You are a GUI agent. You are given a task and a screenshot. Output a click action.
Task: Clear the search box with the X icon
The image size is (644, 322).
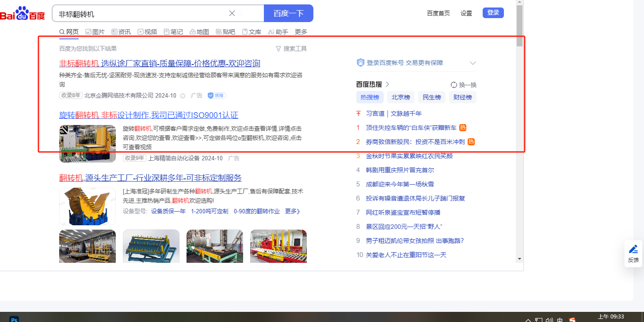232,13
